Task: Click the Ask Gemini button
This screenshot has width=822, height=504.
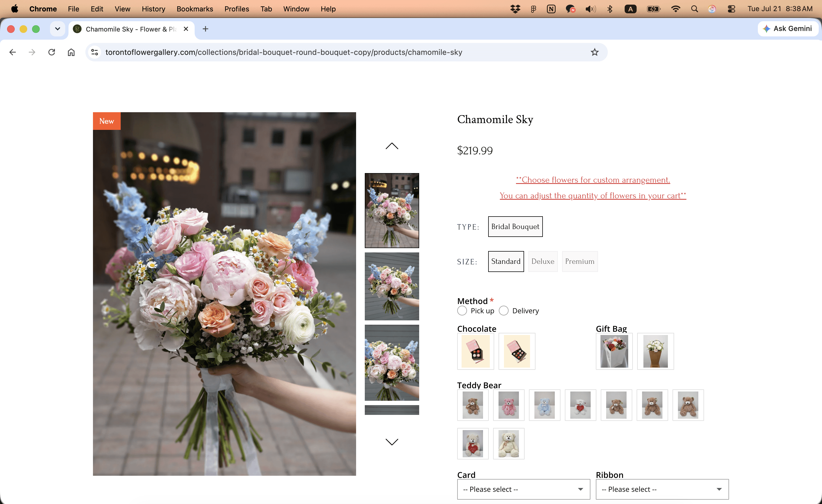Action: (x=788, y=29)
